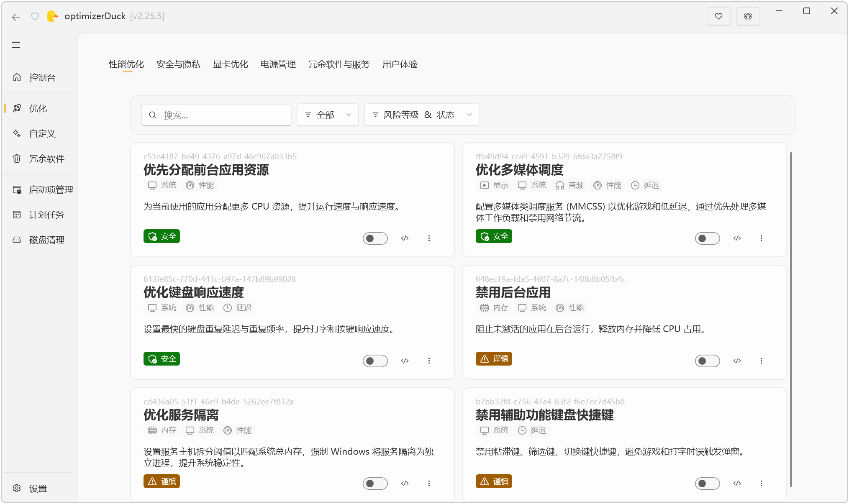The image size is (849, 504).
Task: Expand the 全部 filter dropdown
Action: [x=328, y=115]
